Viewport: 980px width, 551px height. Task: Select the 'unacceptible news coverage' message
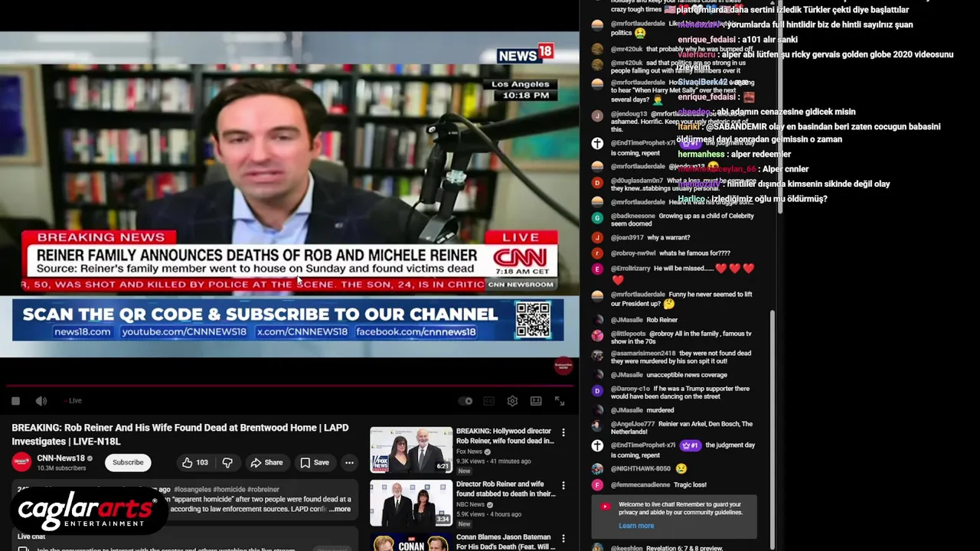click(687, 375)
